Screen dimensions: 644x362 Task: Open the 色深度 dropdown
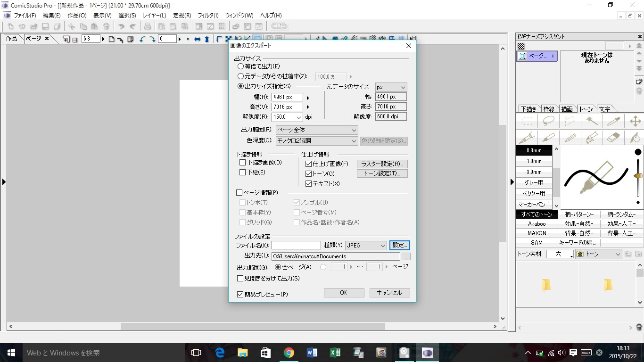coord(317,141)
